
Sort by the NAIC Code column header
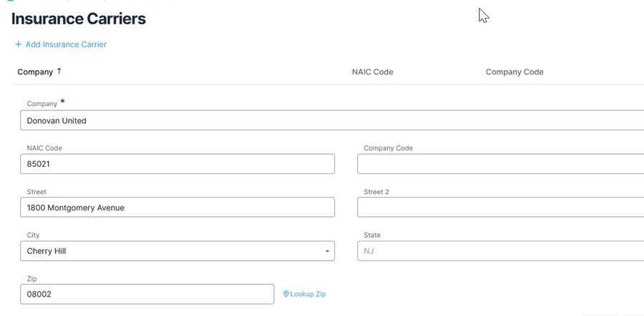373,72
